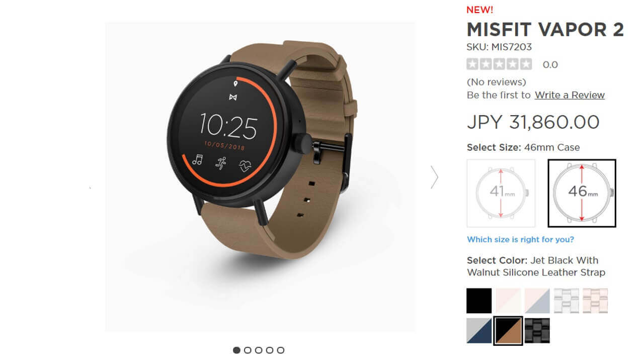This screenshot has width=644, height=362.
Task: Select the white metal bracelet swatch
Action: pos(567,301)
